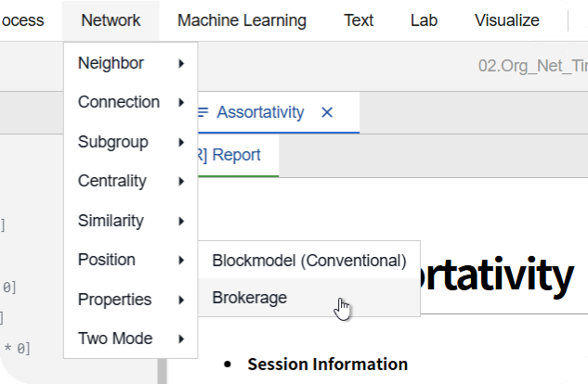Click the Position submenu arrow icon
588x384 pixels.
click(x=181, y=260)
